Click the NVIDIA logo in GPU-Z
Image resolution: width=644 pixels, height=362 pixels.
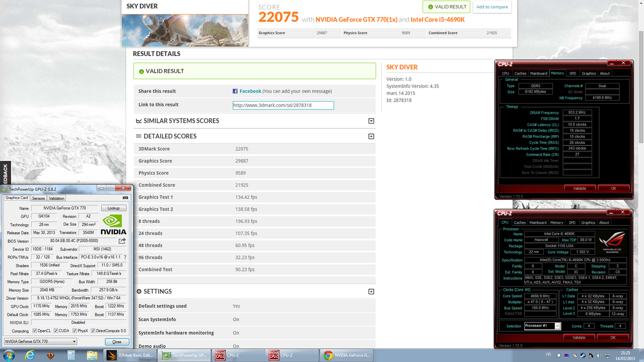click(113, 225)
